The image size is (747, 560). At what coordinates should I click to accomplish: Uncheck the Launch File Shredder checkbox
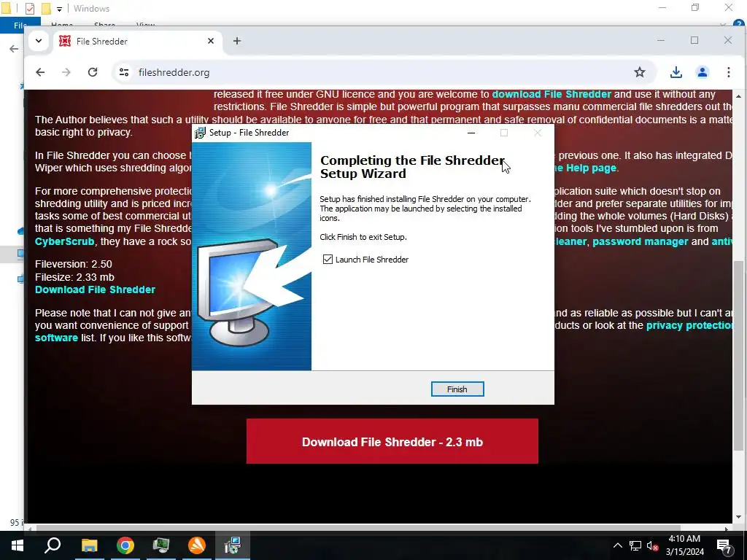(x=328, y=259)
